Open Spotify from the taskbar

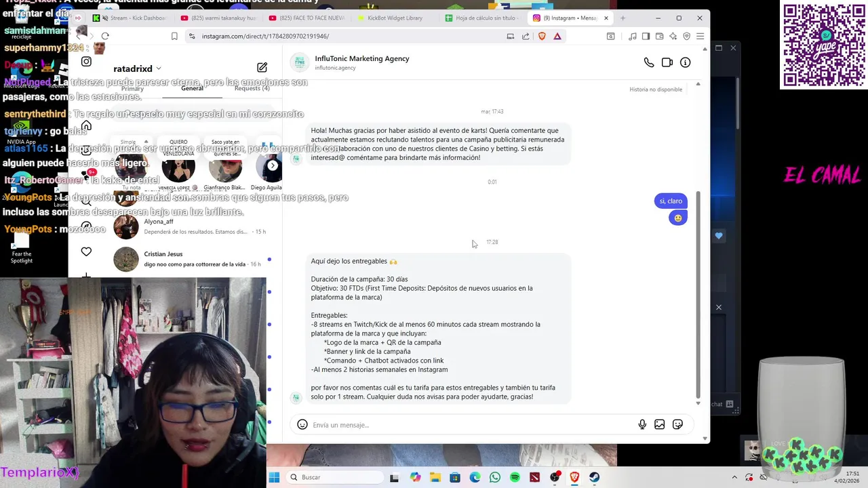coord(515,477)
